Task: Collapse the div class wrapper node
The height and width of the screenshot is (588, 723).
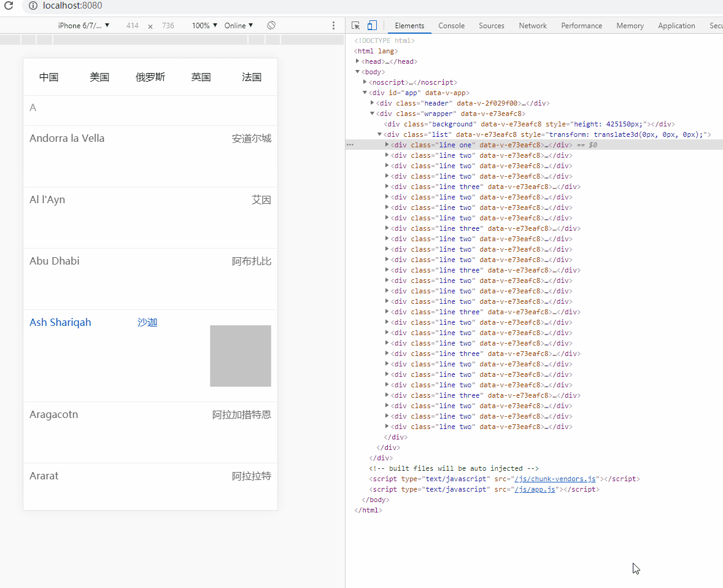Action: (372, 114)
